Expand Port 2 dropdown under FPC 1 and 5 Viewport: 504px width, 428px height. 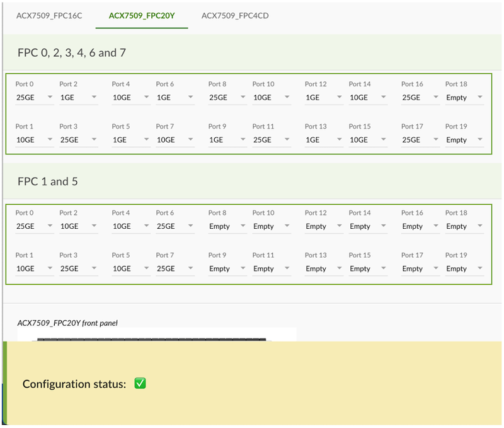[x=78, y=226]
